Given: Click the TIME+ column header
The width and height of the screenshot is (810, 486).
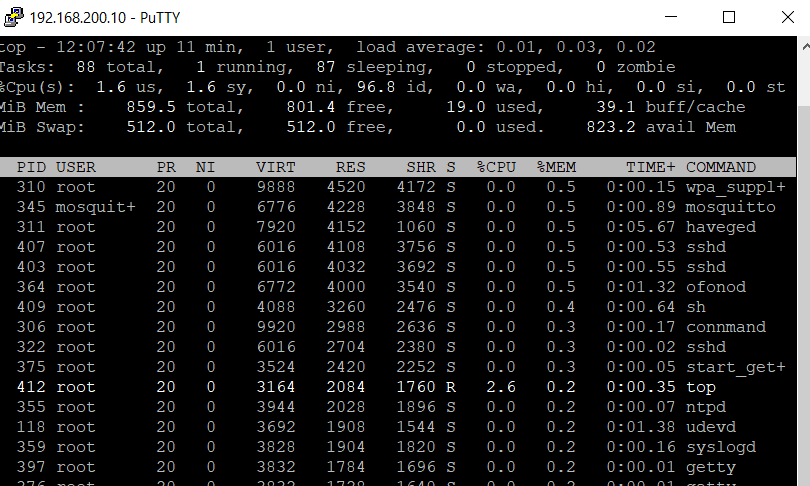Looking at the screenshot, I should (651, 167).
